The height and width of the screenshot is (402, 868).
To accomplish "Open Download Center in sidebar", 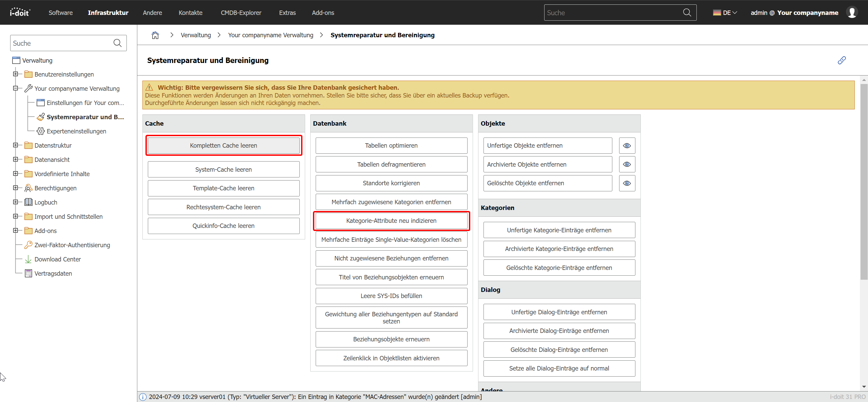I will (57, 259).
